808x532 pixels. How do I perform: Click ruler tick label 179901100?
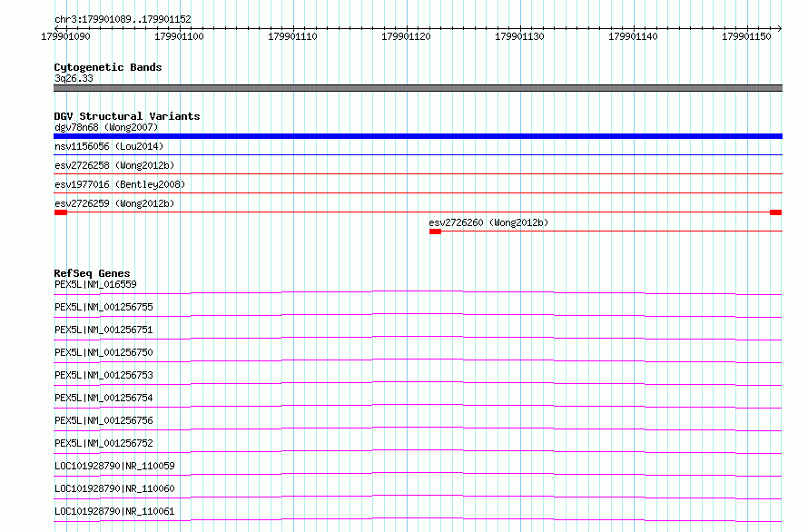point(179,36)
